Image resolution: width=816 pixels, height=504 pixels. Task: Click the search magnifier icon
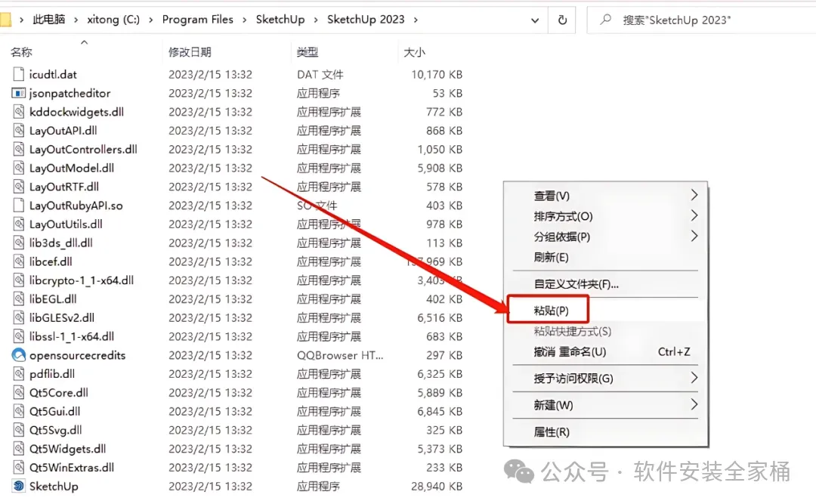tap(605, 20)
